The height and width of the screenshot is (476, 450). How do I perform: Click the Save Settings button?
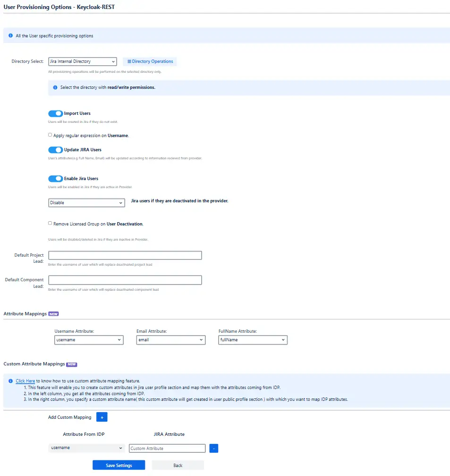point(119,465)
